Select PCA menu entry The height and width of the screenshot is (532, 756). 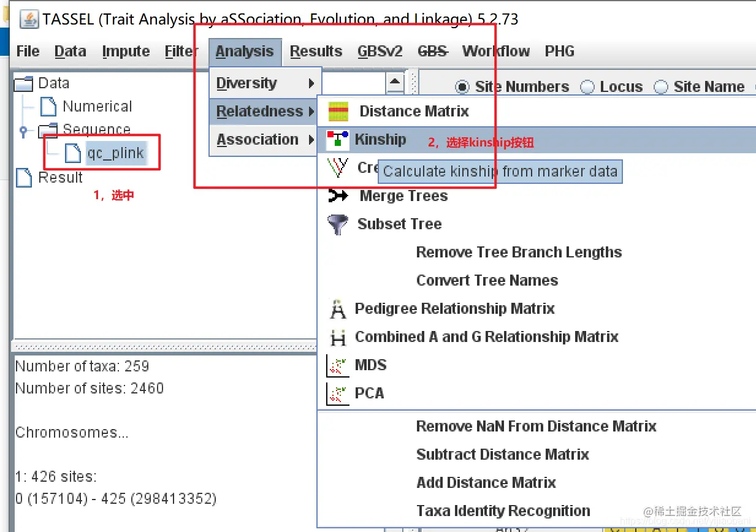(536, 393)
